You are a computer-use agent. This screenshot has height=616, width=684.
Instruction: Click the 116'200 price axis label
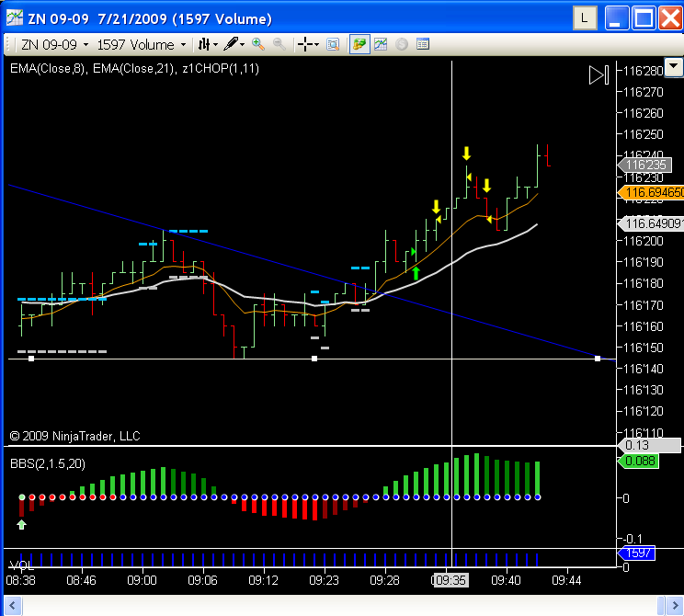(x=643, y=241)
